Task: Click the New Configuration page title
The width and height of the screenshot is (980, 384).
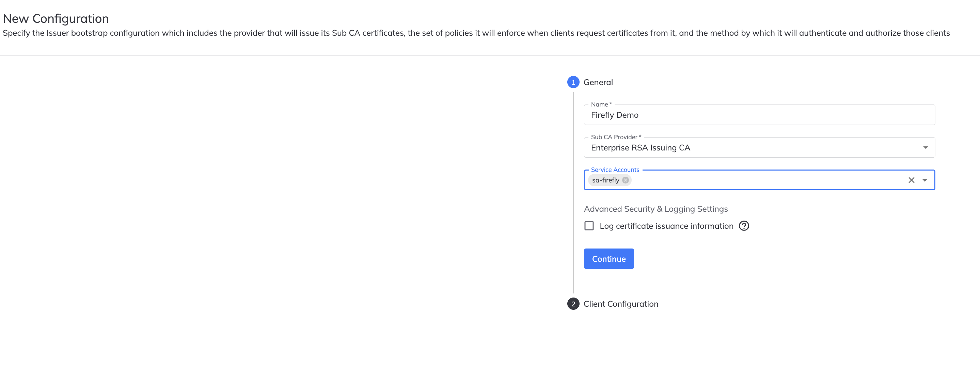Action: pyautogui.click(x=56, y=19)
